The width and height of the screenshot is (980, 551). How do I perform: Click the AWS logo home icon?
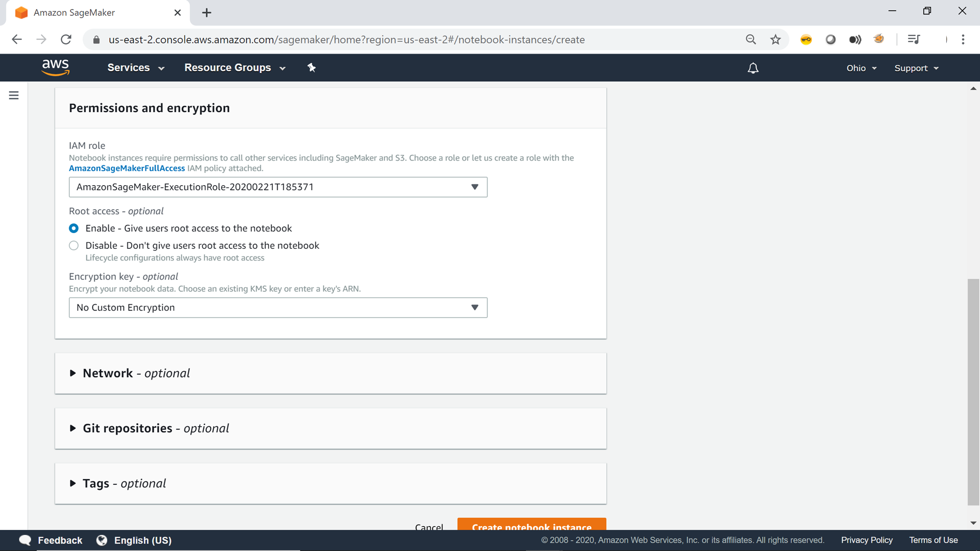click(x=55, y=68)
